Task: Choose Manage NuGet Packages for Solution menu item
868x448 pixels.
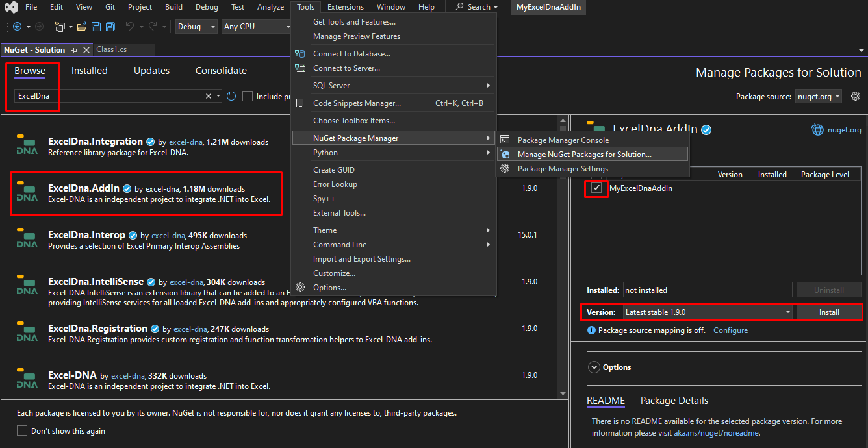Action: pos(584,155)
